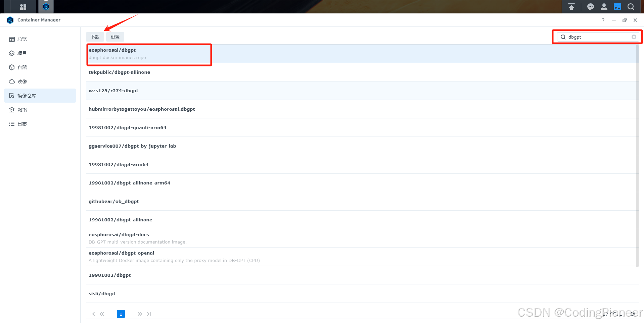The image size is (644, 323).
Task: Open 总览 overview in sidebar
Action: pyautogui.click(x=40, y=39)
